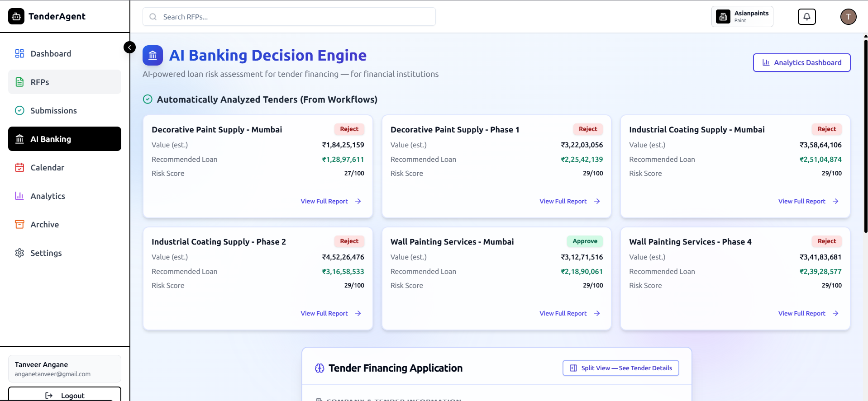
Task: Click the 27/100 risk score
Action: pyautogui.click(x=354, y=173)
